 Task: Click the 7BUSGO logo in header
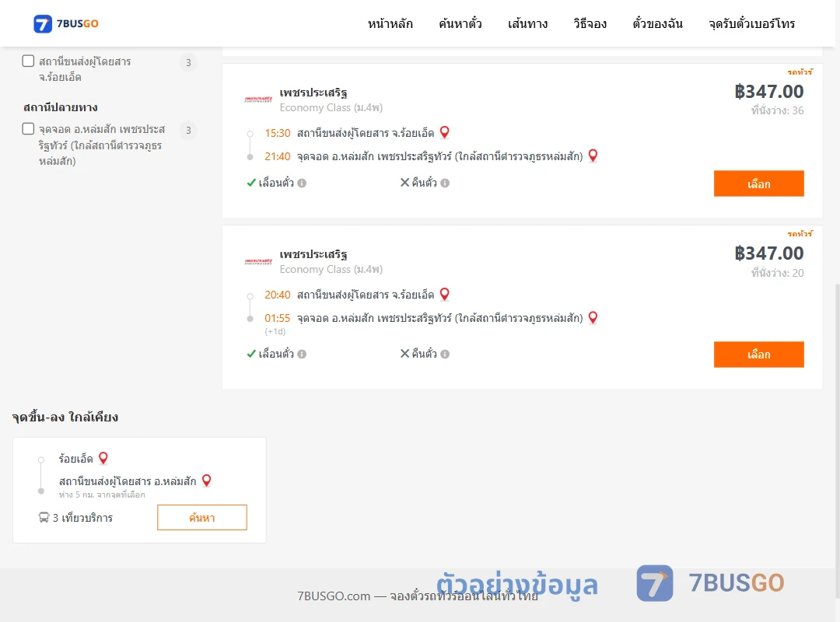tap(66, 23)
